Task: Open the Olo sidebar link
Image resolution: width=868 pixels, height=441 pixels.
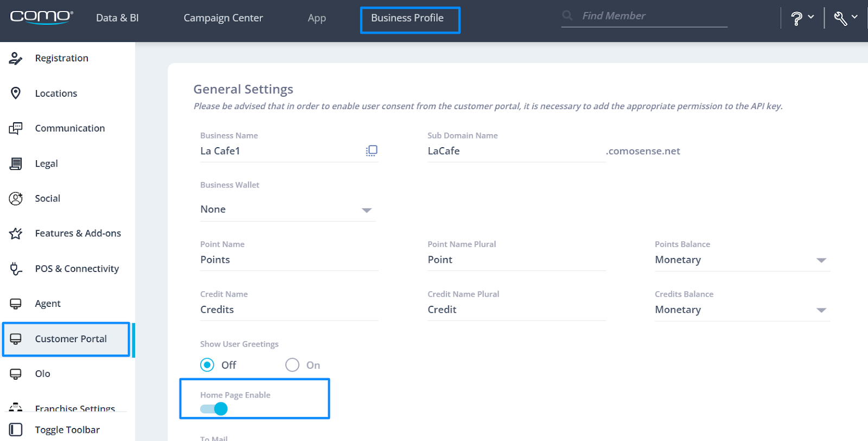Action: (42, 374)
